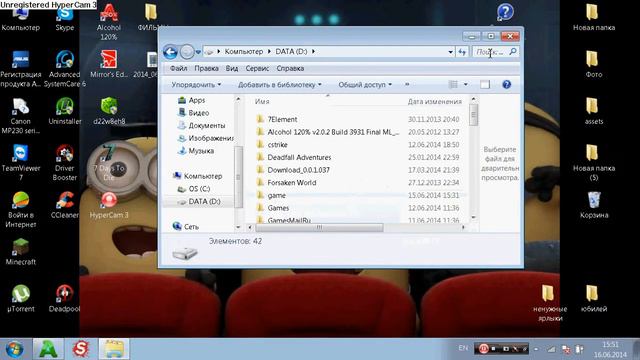Open the Canon MP230 series icon
The height and width of the screenshot is (360, 640).
[20, 116]
